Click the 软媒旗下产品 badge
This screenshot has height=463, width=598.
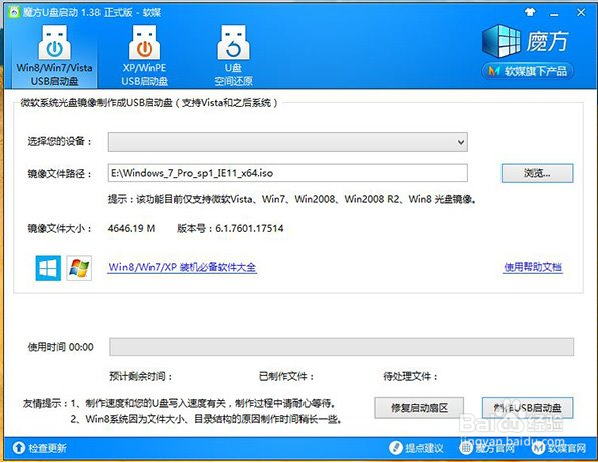pos(528,71)
